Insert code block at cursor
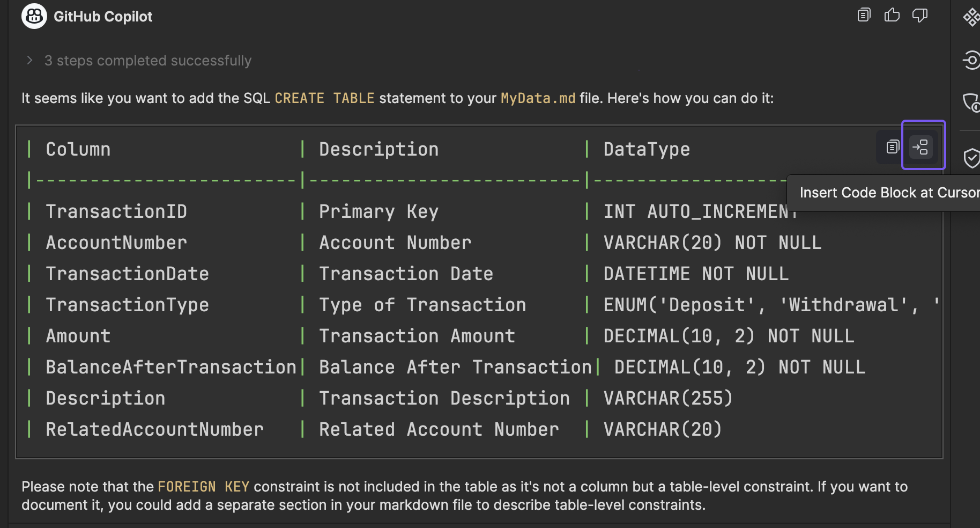The width and height of the screenshot is (980, 528). point(920,146)
